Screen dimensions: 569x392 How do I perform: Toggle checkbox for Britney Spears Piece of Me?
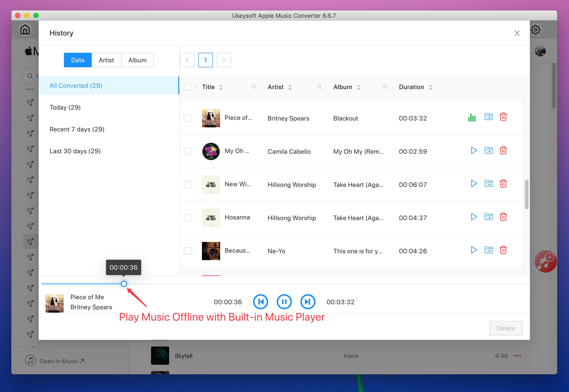point(188,118)
